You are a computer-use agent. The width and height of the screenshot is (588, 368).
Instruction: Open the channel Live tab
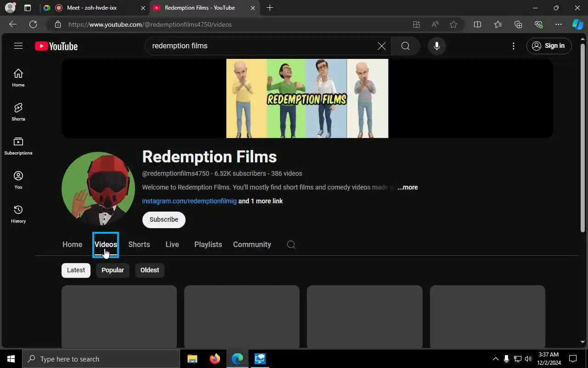click(172, 245)
